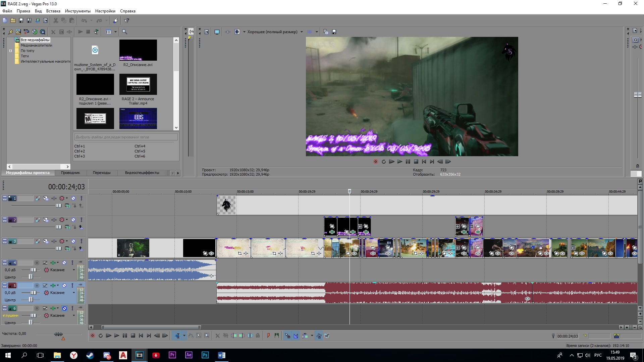
Task: Click the Overlays grid icon in preview
Action: coord(310,32)
